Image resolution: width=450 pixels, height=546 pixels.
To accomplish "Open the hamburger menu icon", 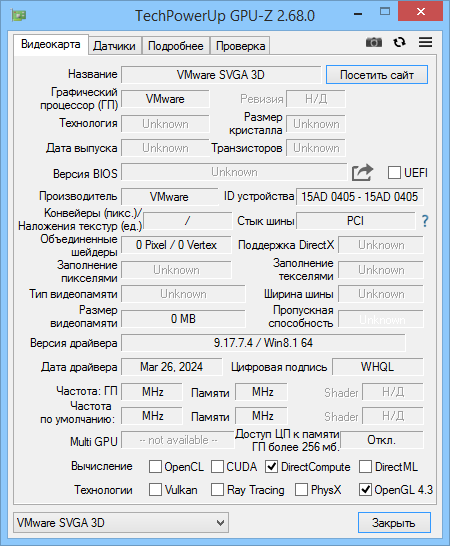I will tap(425, 42).
